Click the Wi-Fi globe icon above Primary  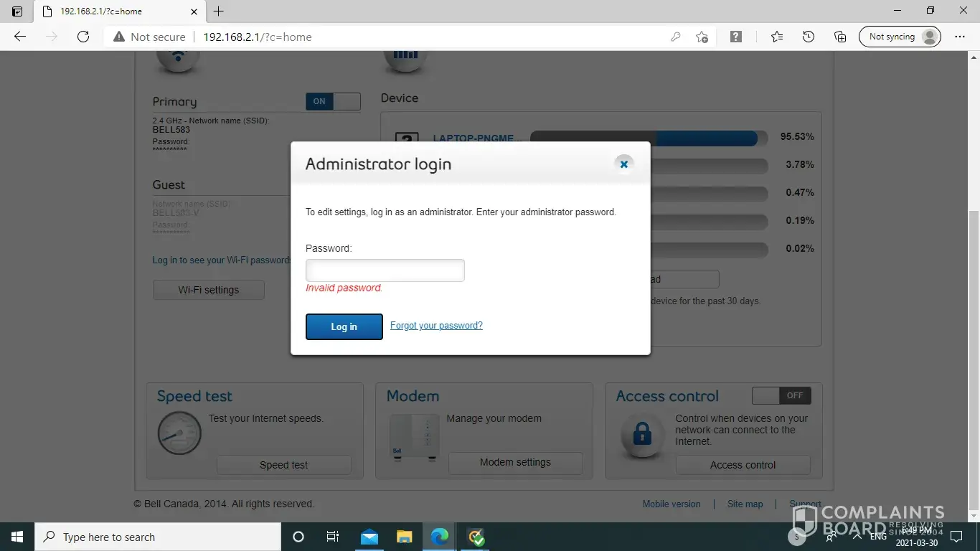pyautogui.click(x=178, y=62)
